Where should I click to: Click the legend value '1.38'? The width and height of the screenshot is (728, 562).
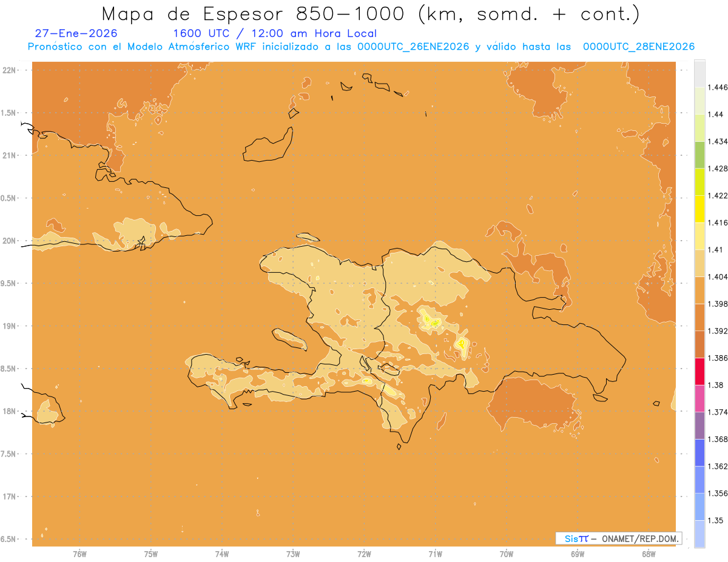716,385
